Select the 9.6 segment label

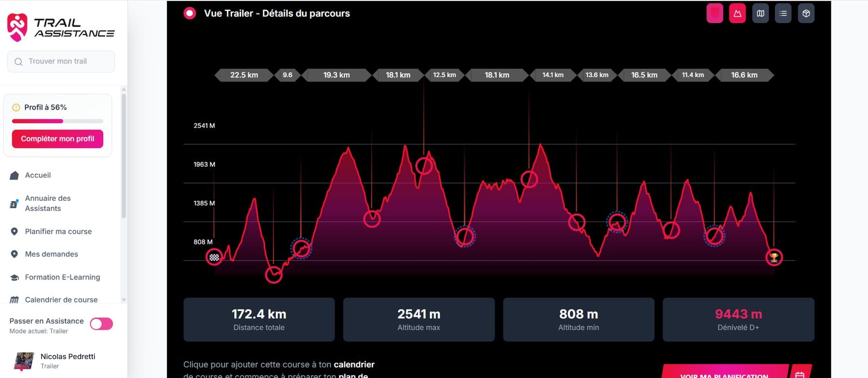tap(287, 75)
